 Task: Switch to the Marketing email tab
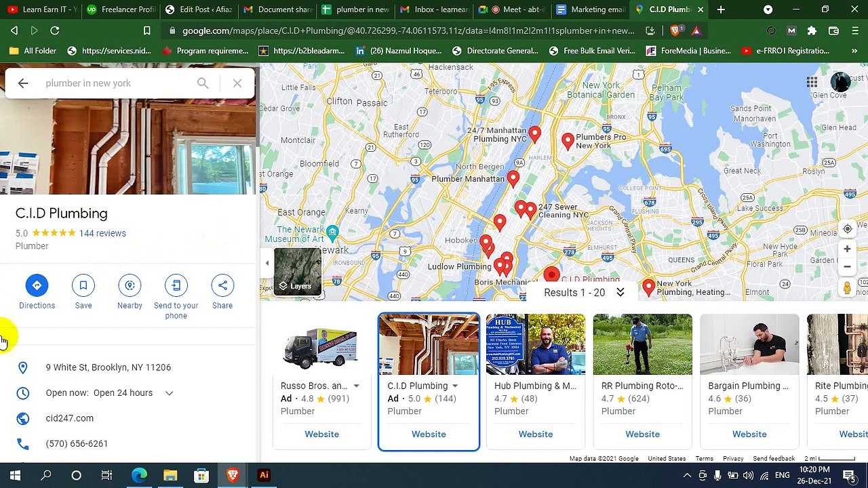click(590, 9)
